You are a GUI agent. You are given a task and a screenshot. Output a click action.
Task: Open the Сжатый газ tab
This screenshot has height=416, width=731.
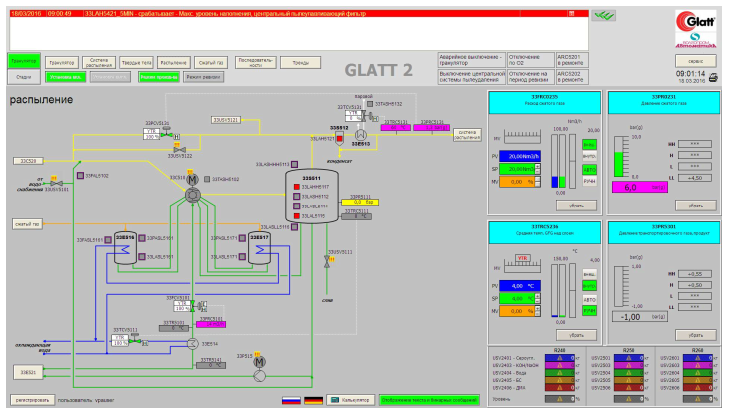tap(211, 62)
